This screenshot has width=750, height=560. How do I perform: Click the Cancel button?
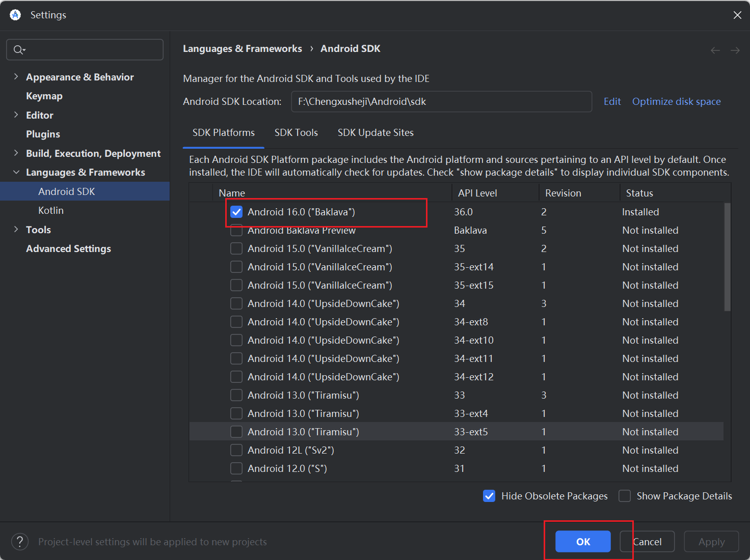(647, 542)
